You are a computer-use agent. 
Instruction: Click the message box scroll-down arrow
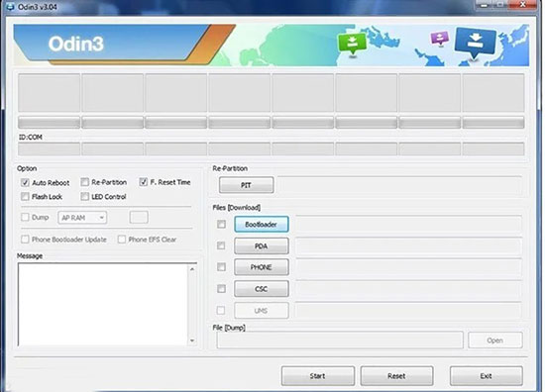tap(192, 341)
